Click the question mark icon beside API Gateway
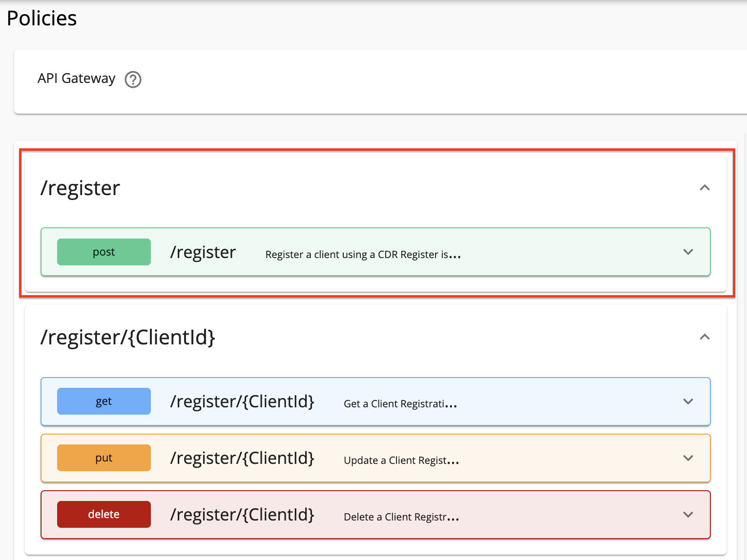 tap(133, 79)
